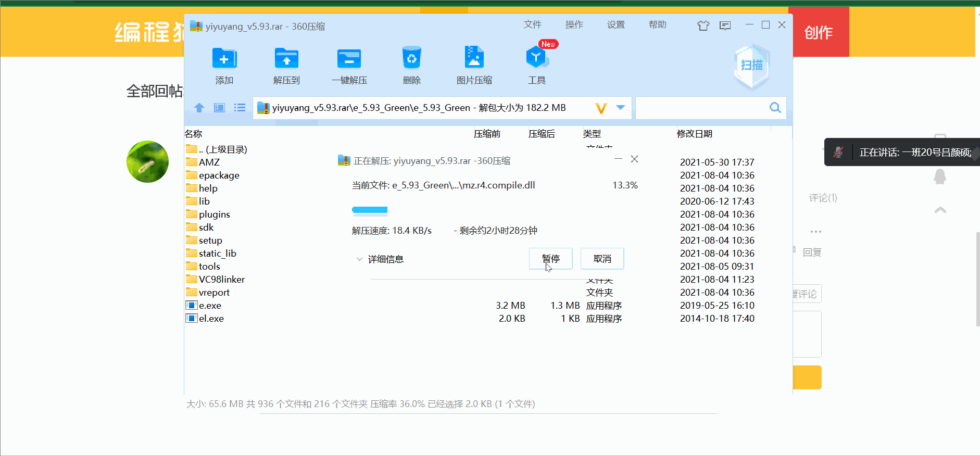Select the epackage folder
Image resolution: width=980 pixels, height=456 pixels.
tap(212, 175)
